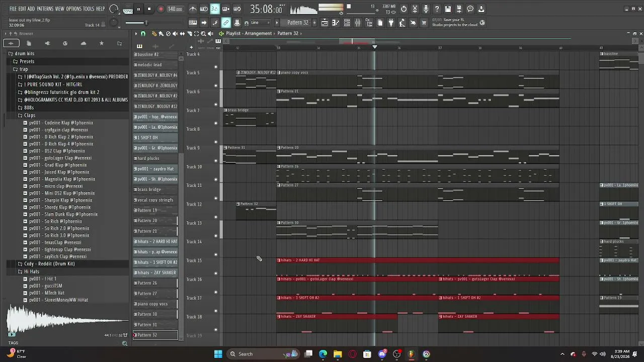Click the export download icon
This screenshot has height=362, width=644.
481,9
